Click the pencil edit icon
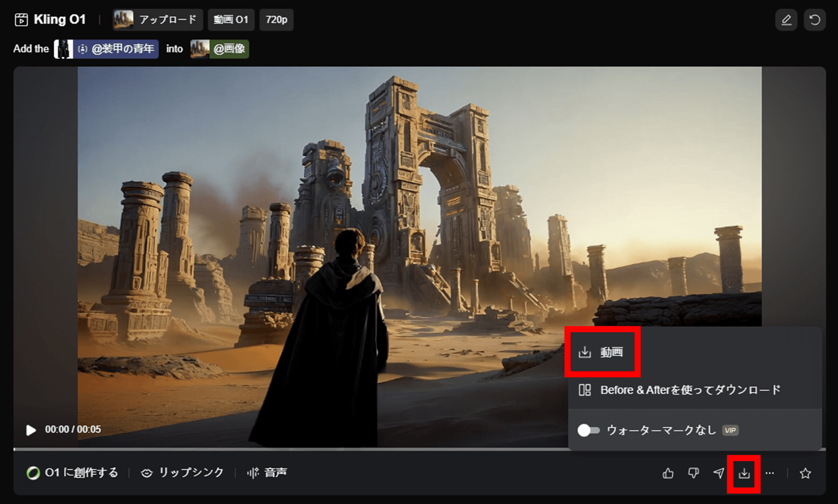This screenshot has width=838, height=504. (786, 20)
